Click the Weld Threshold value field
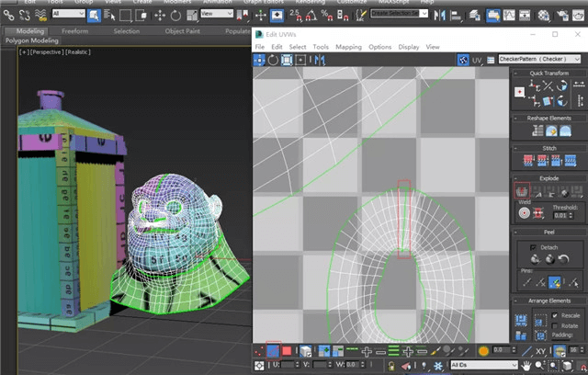The height and width of the screenshot is (375, 588). click(x=559, y=216)
